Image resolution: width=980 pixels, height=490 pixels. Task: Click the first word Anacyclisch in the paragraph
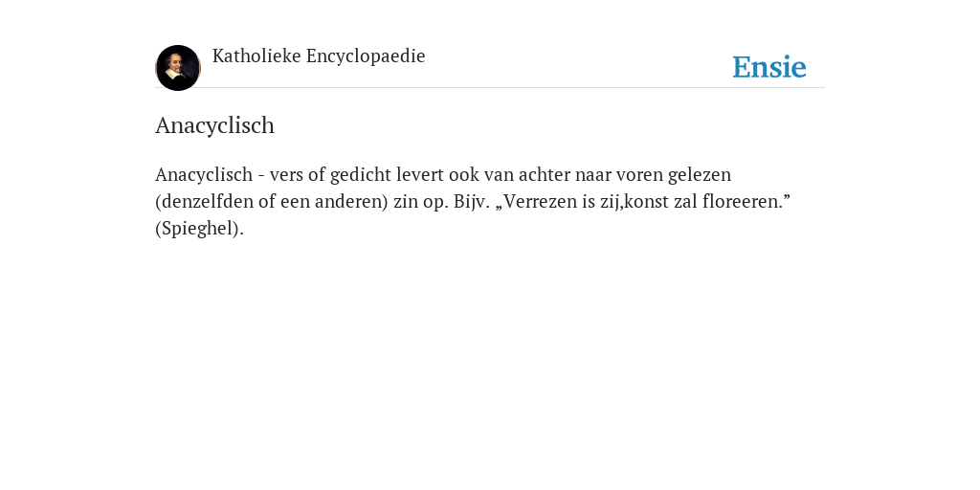(204, 175)
